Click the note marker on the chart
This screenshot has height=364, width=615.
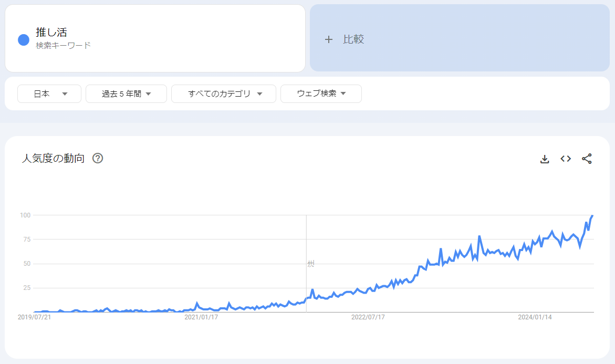310,264
